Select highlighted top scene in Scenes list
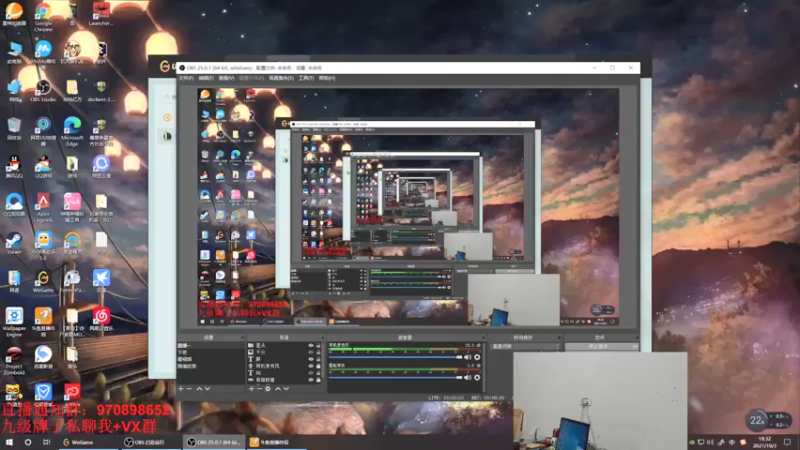800x450 pixels. point(210,345)
